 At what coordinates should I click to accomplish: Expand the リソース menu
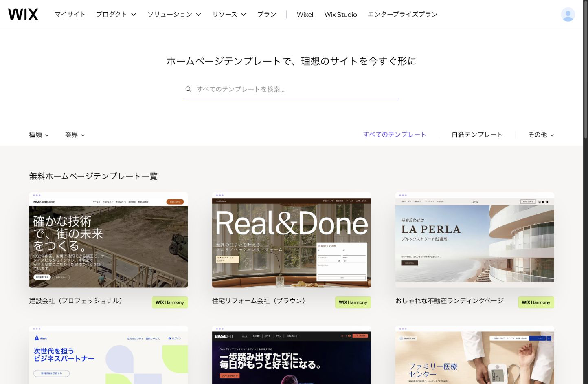click(x=229, y=14)
